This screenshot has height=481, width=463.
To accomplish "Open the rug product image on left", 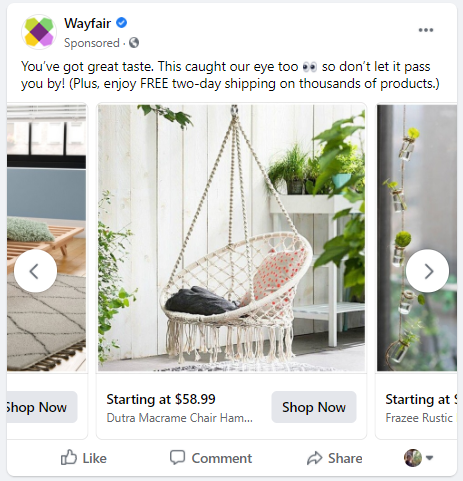I will coord(46,238).
